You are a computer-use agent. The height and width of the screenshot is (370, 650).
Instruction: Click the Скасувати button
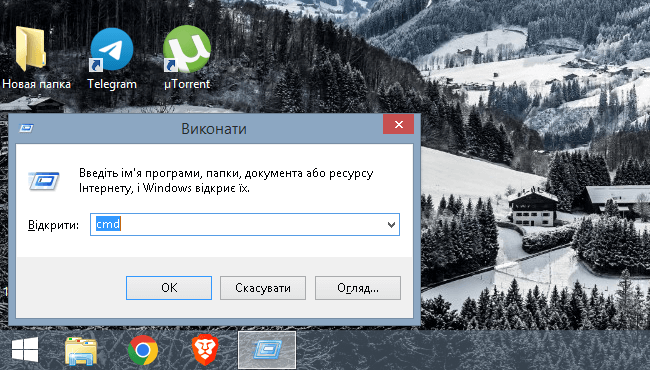tap(263, 288)
